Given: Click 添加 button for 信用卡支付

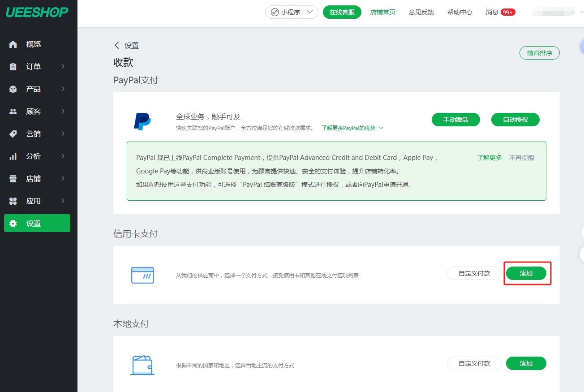Looking at the screenshot, I should (526, 273).
